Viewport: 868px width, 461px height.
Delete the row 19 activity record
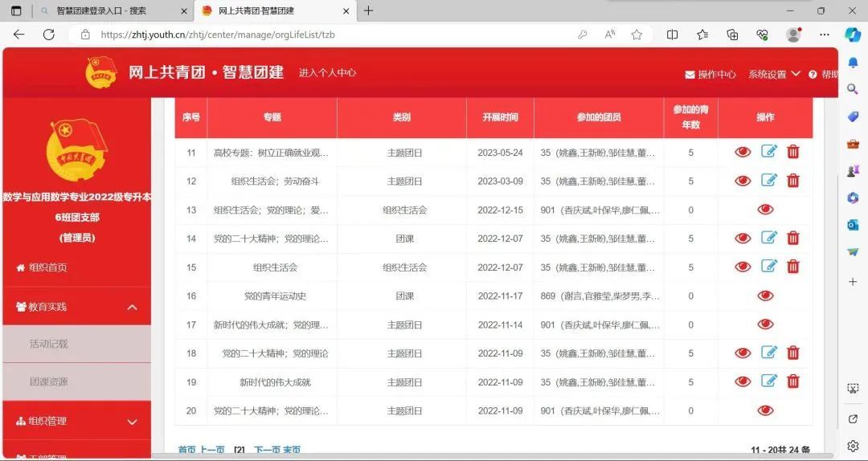coord(793,381)
